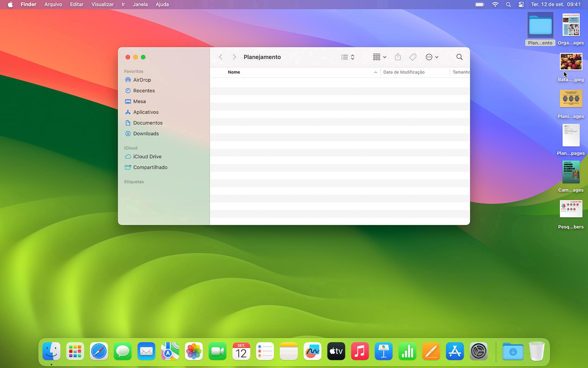588x368 pixels.
Task: Launch Numbers from the Dock
Action: tap(407, 351)
